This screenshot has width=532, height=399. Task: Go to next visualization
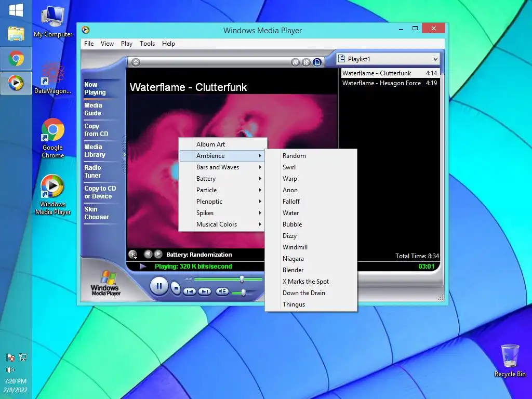[158, 254]
